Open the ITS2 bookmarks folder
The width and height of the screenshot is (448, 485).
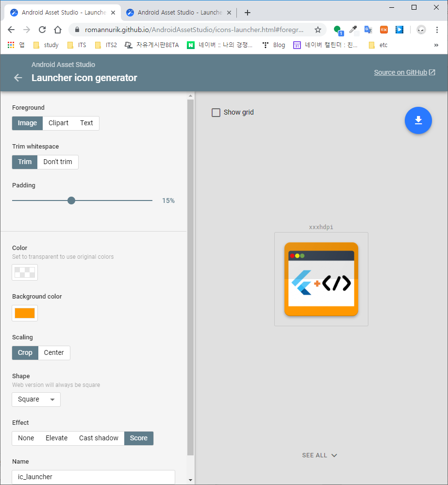point(106,45)
